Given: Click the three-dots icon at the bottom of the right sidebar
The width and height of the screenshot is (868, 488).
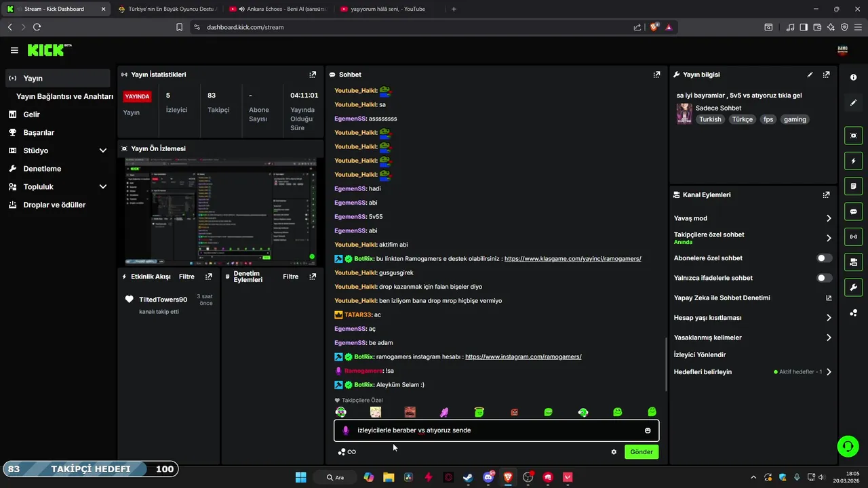Looking at the screenshot, I should click(x=853, y=312).
